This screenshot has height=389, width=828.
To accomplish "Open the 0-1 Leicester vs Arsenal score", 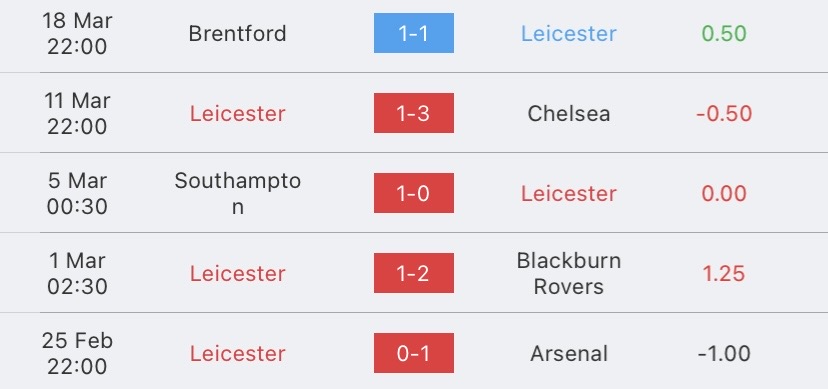I will [413, 353].
